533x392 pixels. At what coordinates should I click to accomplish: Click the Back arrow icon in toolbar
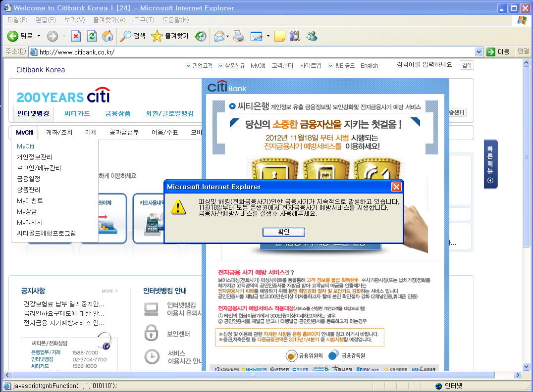(x=13, y=36)
